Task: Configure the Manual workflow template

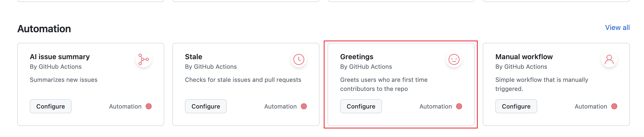Action: pos(516,106)
